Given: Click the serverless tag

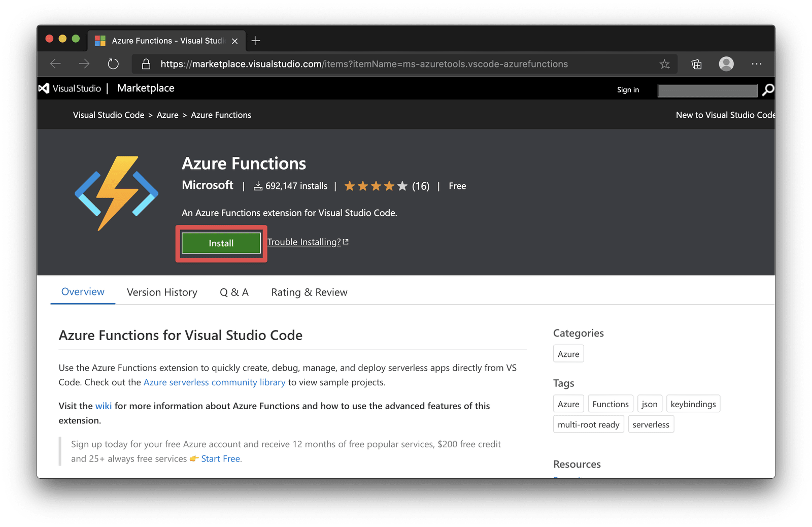Looking at the screenshot, I should coord(651,424).
